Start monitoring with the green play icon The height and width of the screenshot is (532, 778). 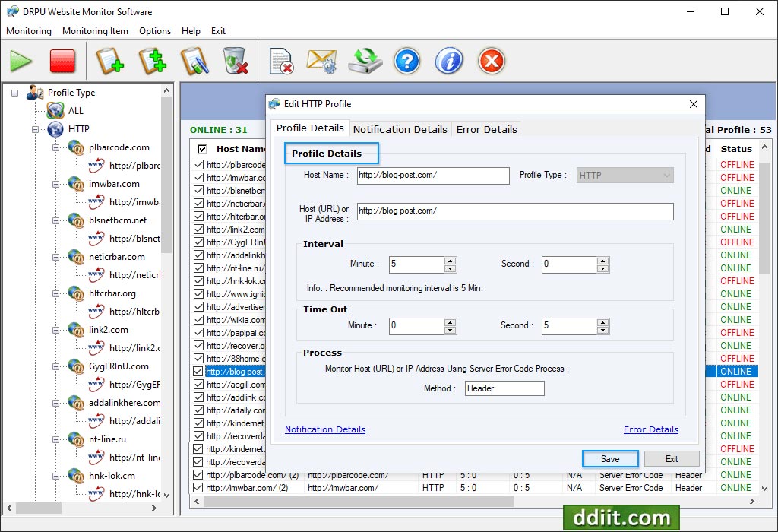pyautogui.click(x=21, y=61)
